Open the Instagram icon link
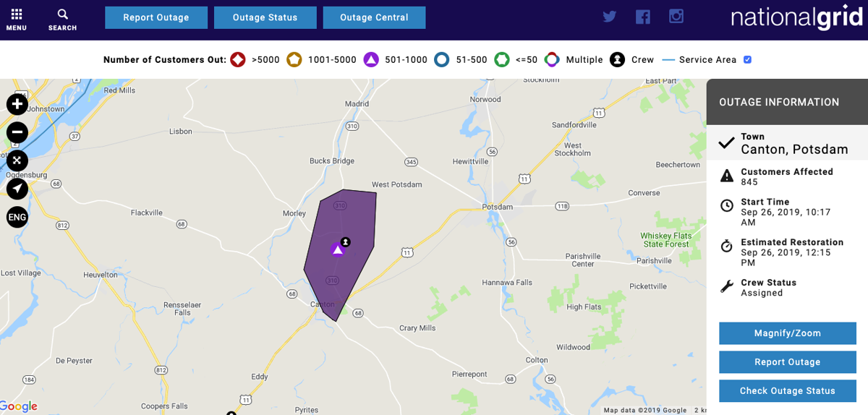868x415 pixels. click(676, 17)
